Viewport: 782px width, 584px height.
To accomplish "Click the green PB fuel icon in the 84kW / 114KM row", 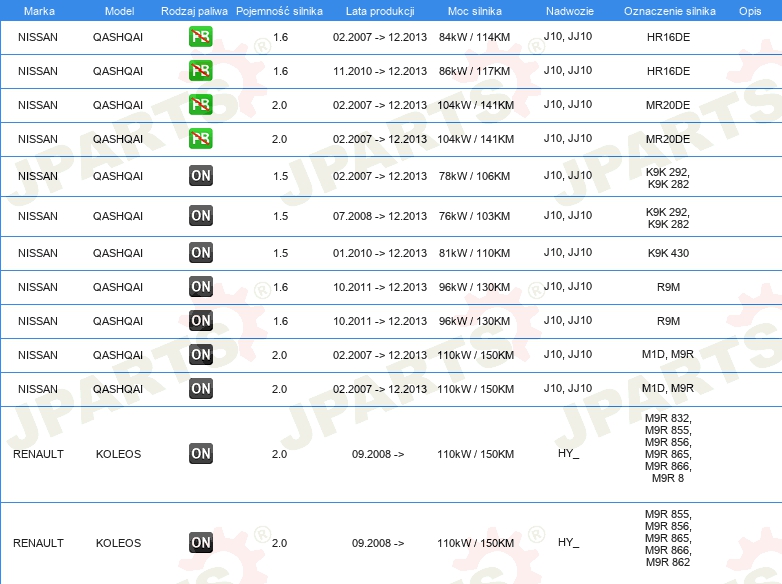I will click(x=200, y=36).
